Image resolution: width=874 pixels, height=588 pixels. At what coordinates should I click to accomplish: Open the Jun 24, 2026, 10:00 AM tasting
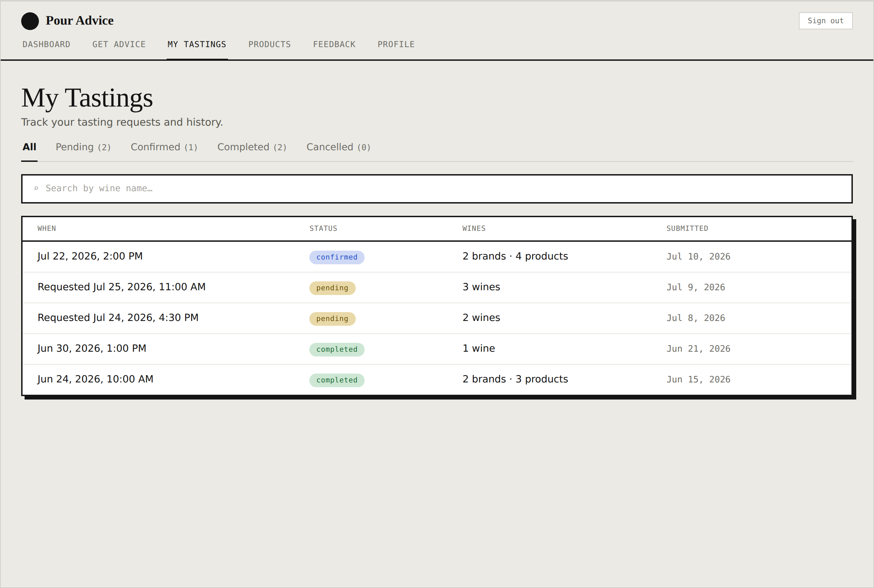pyautogui.click(x=437, y=379)
